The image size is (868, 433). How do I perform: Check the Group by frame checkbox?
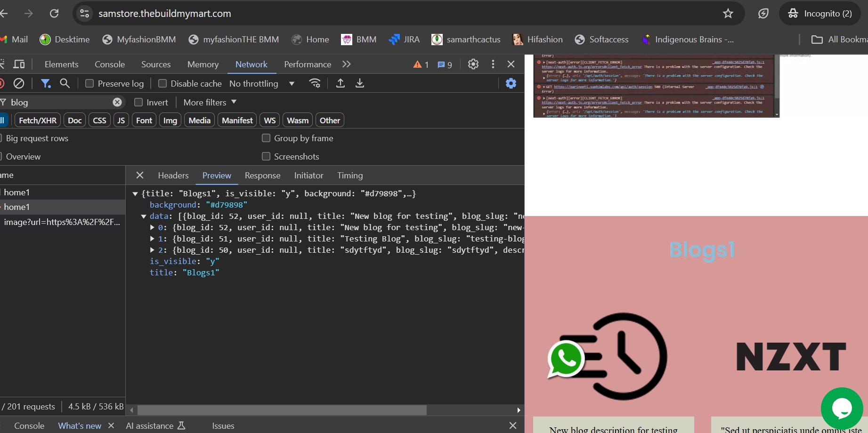[266, 138]
